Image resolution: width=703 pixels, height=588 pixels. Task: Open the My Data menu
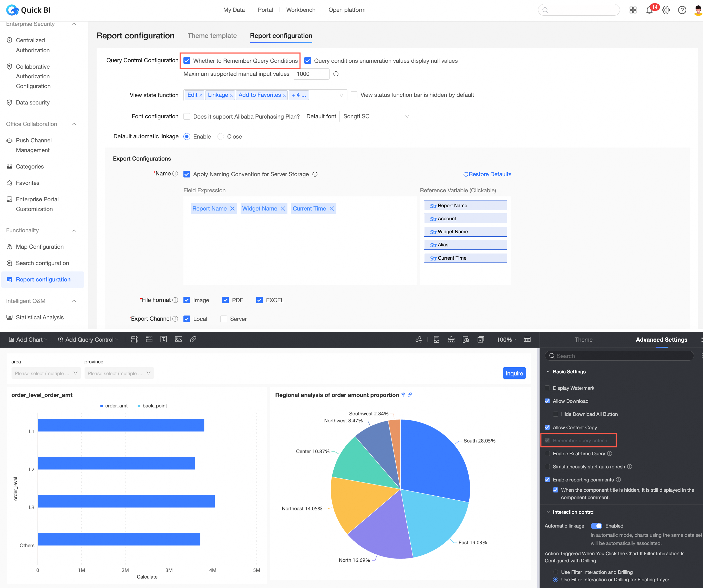point(234,10)
